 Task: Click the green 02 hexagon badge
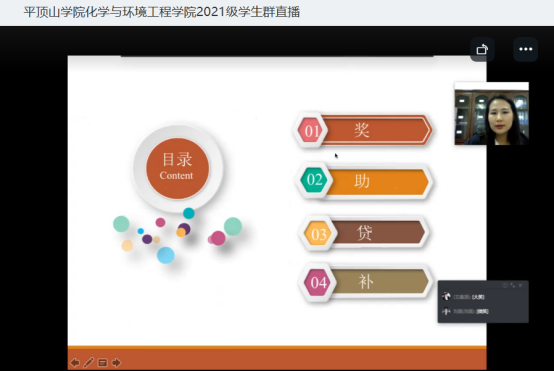point(314,180)
